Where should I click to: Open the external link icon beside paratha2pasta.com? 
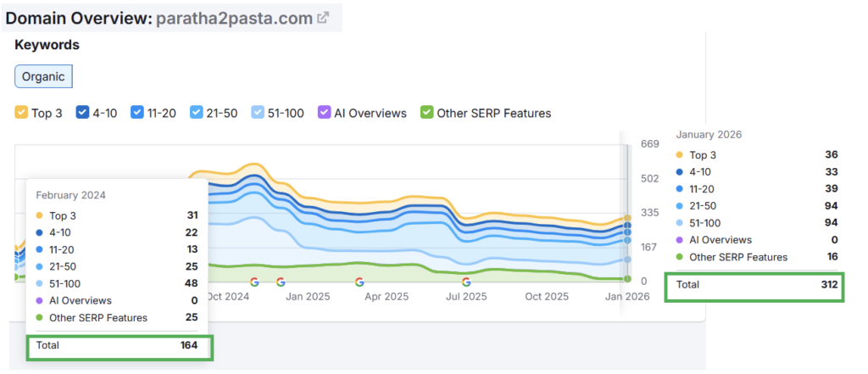coord(323,19)
